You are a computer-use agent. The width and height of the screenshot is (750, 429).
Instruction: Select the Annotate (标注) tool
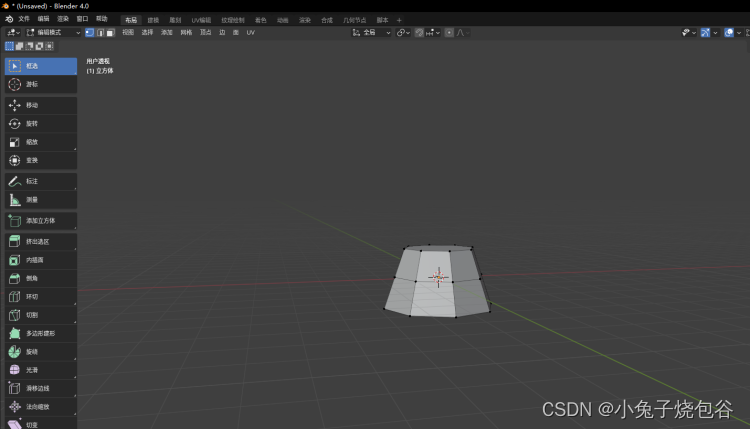[41, 181]
